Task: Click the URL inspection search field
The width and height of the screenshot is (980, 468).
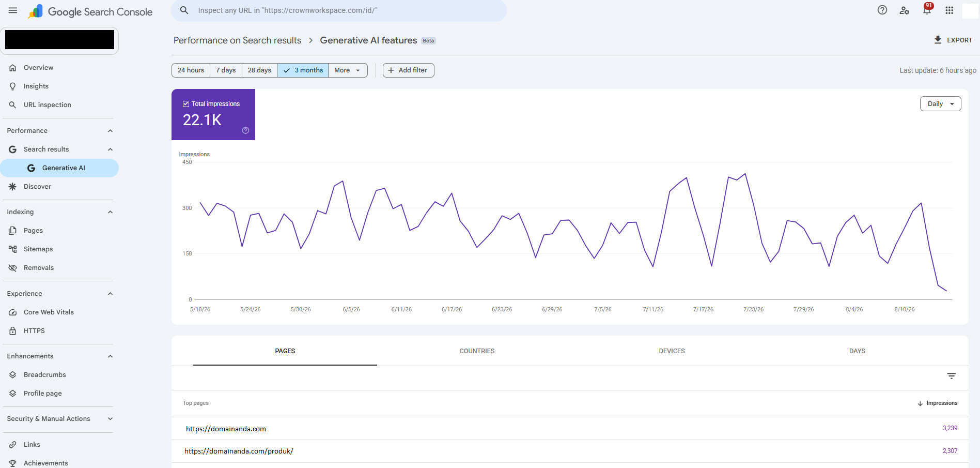Action: tap(339, 10)
